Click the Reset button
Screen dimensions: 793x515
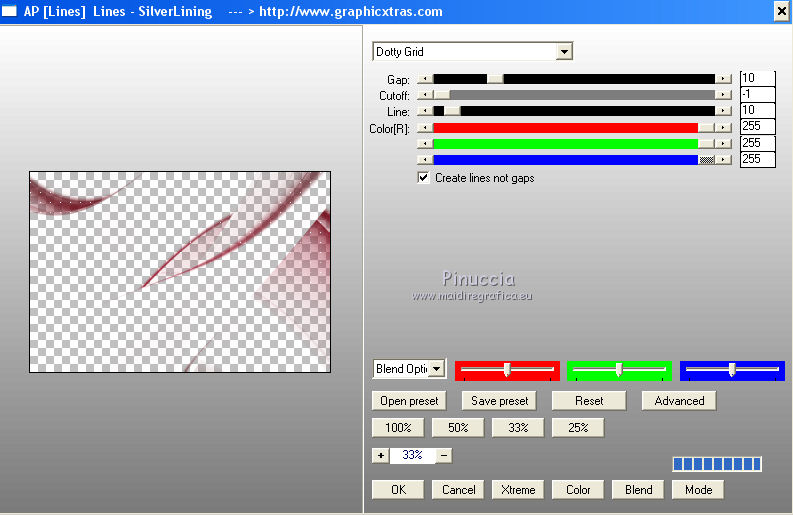tap(589, 401)
